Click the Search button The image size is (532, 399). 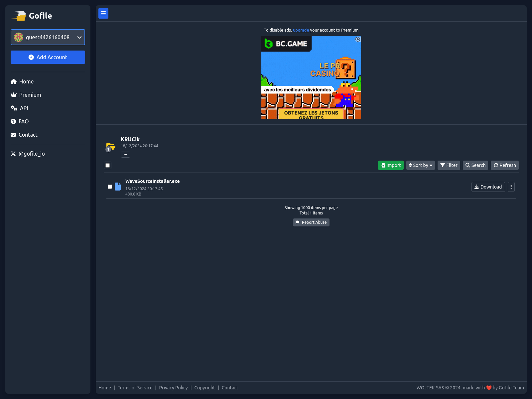(x=475, y=165)
